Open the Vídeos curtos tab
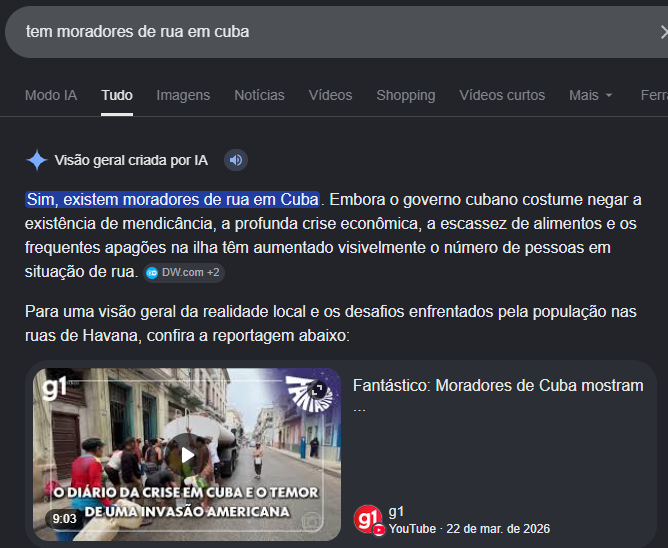The height and width of the screenshot is (548, 668). click(502, 95)
